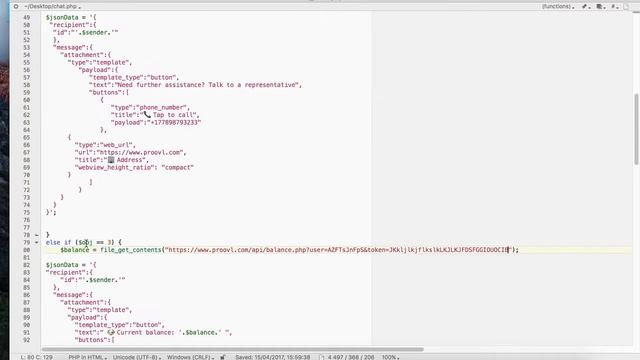Click the "+177898793233" payload number

pos(174,122)
